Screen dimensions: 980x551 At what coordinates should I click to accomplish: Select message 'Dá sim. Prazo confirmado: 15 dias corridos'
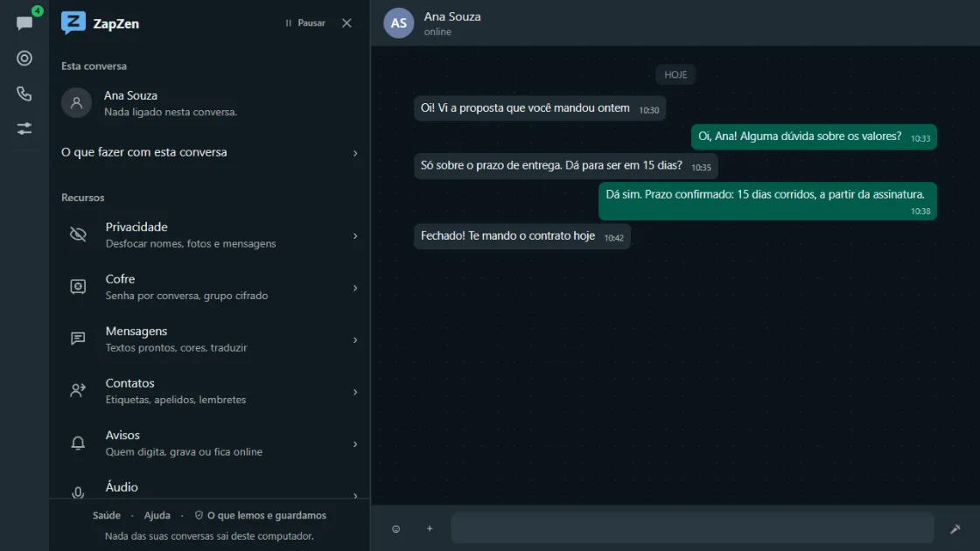pos(767,201)
